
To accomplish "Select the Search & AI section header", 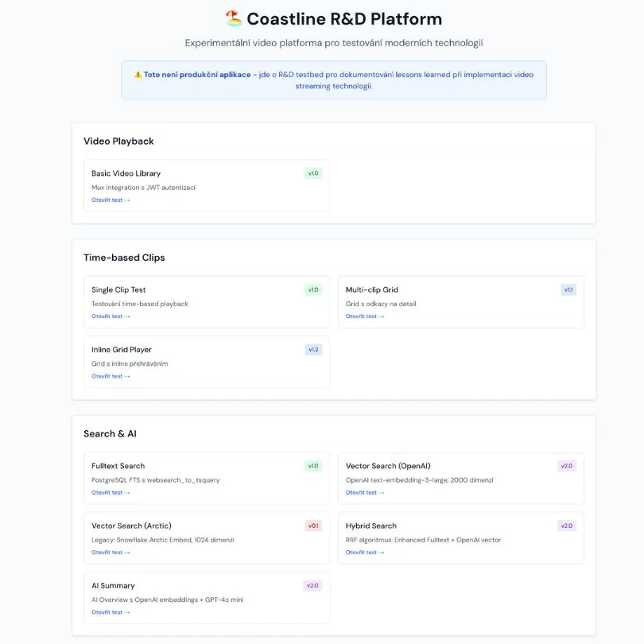I will [108, 433].
